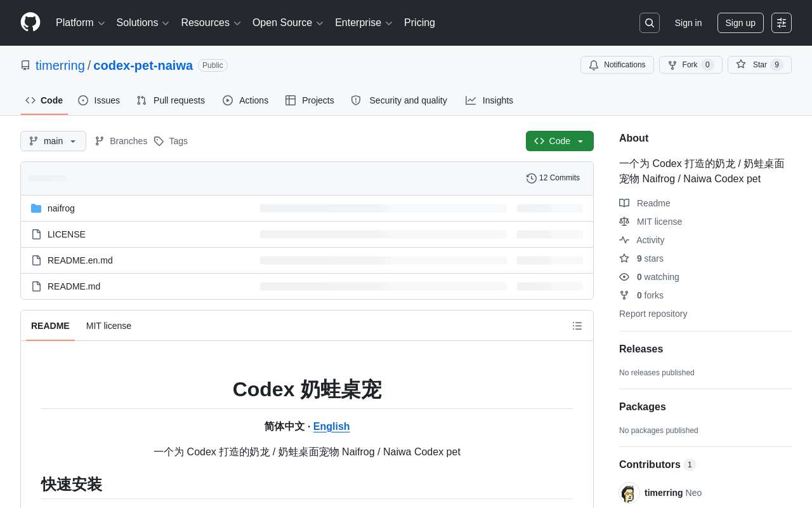Open Readme link in About sidebar
Screen dimensions: 812x508
tap(653, 203)
